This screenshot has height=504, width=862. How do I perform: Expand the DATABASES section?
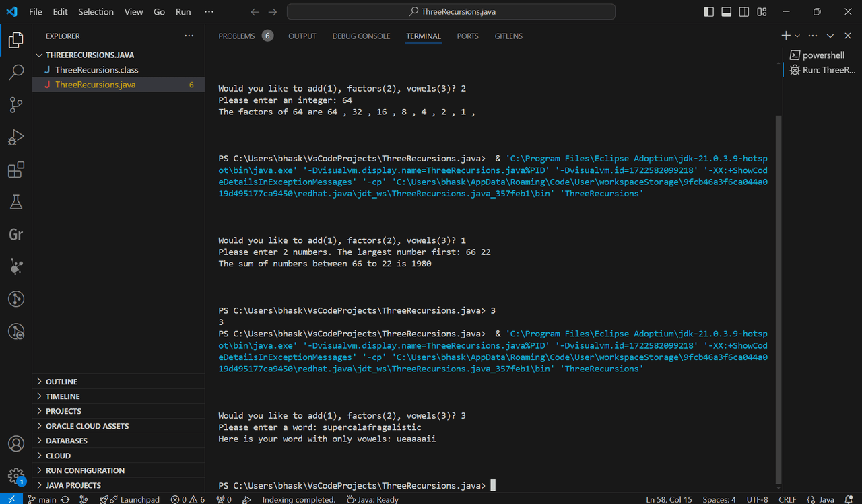coord(119,441)
